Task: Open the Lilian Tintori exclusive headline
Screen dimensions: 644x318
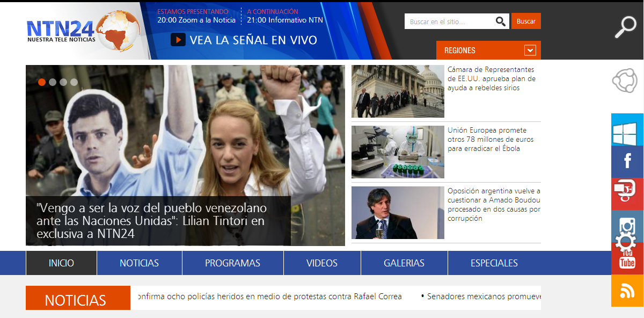Action: point(151,221)
